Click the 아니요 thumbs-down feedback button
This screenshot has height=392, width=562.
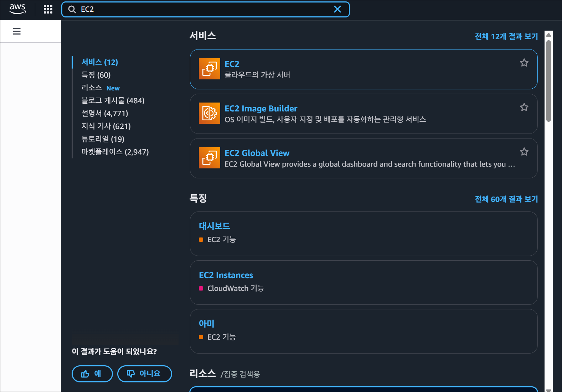(x=145, y=374)
